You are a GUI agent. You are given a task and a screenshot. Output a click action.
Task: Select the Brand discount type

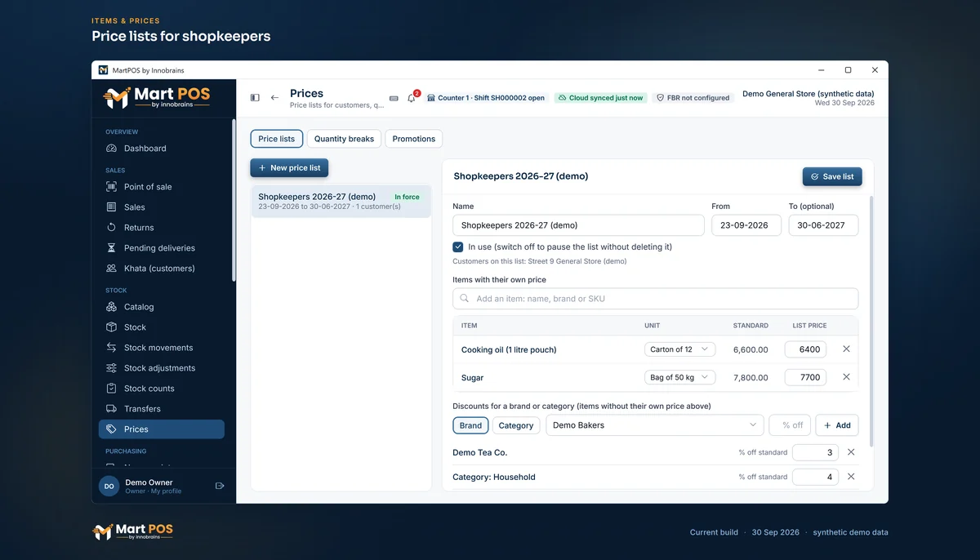tap(470, 425)
